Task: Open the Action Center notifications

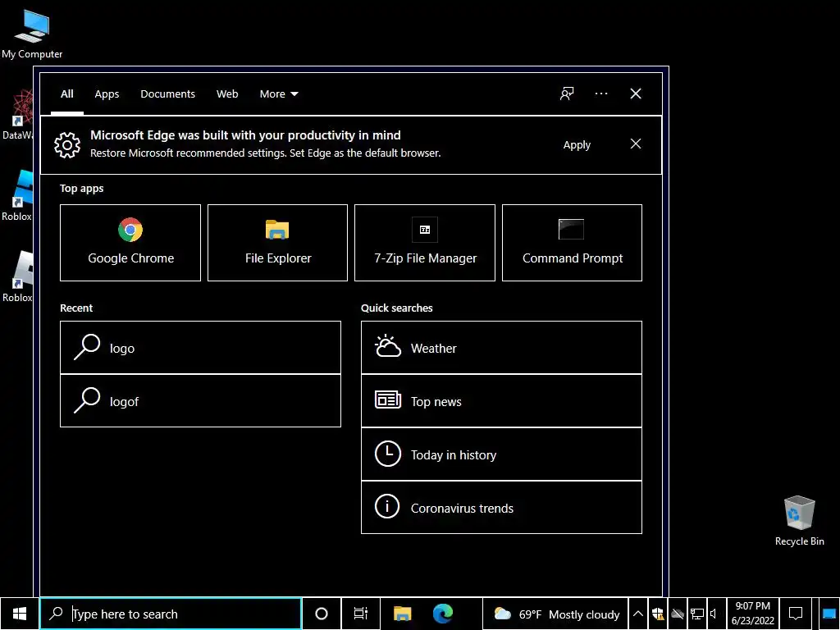Action: [796, 614]
